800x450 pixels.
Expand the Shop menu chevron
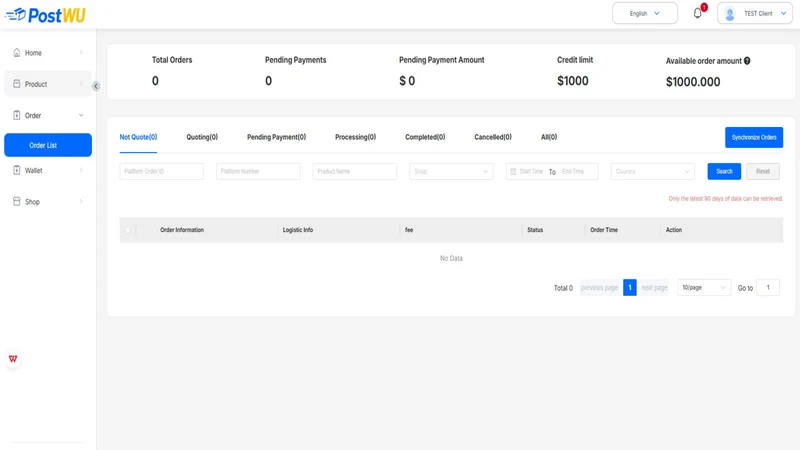[81, 202]
